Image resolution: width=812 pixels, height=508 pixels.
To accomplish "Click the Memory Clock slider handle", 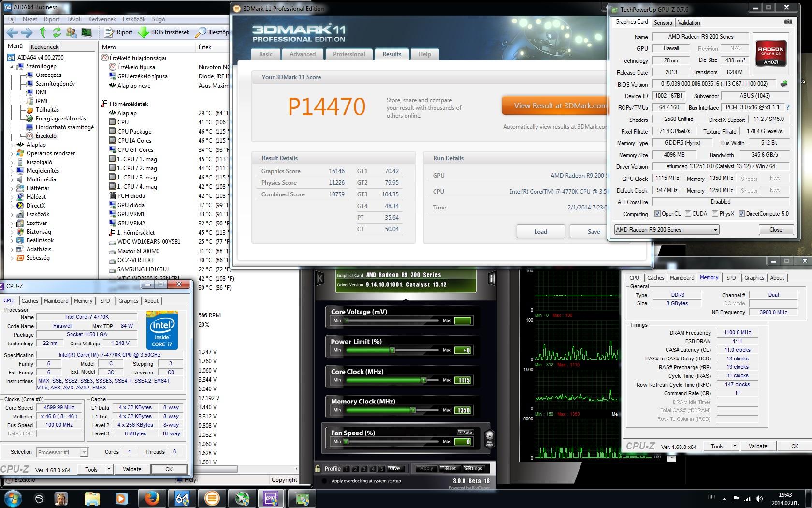I will point(413,410).
